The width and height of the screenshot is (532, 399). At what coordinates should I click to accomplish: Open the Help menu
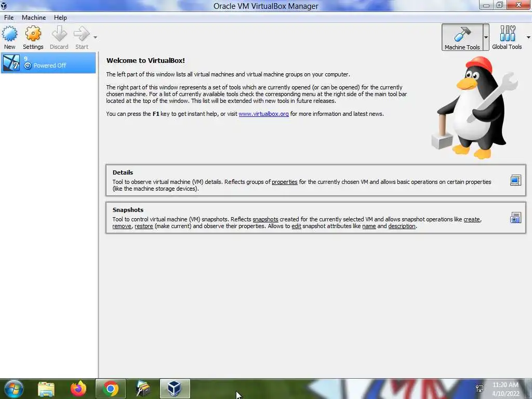tap(60, 18)
